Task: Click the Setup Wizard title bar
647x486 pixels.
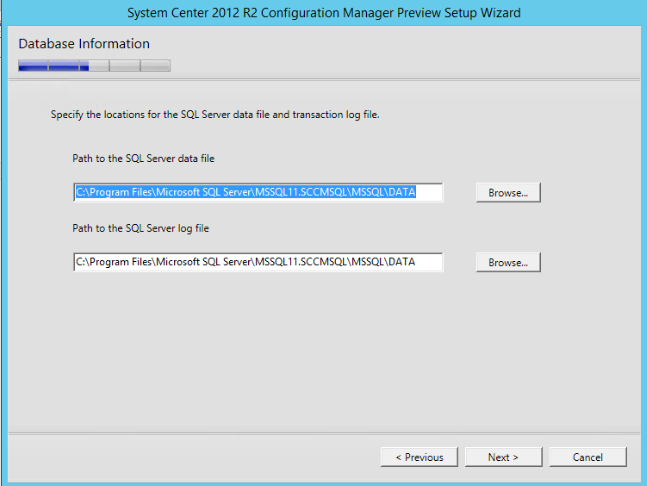Action: 324,14
